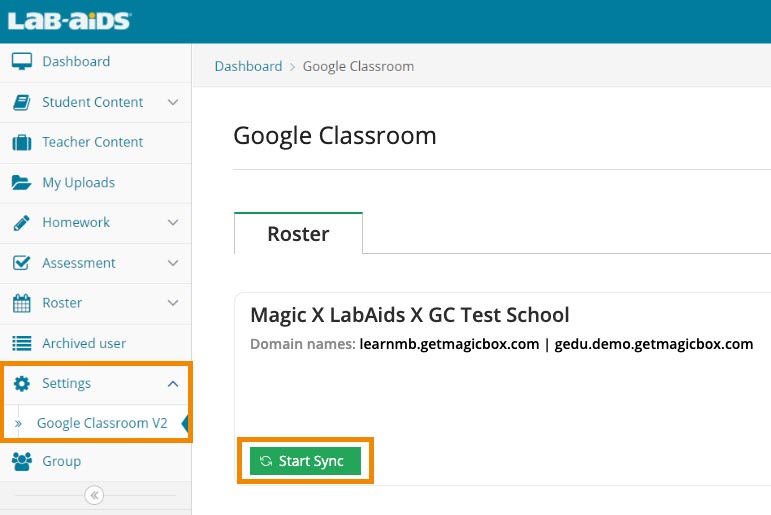Click the Archived user list icon
The height and width of the screenshot is (515, 771).
coord(21,343)
